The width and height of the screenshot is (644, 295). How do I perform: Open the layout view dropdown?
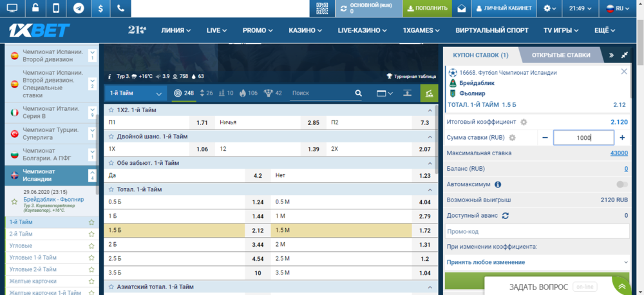click(x=384, y=93)
